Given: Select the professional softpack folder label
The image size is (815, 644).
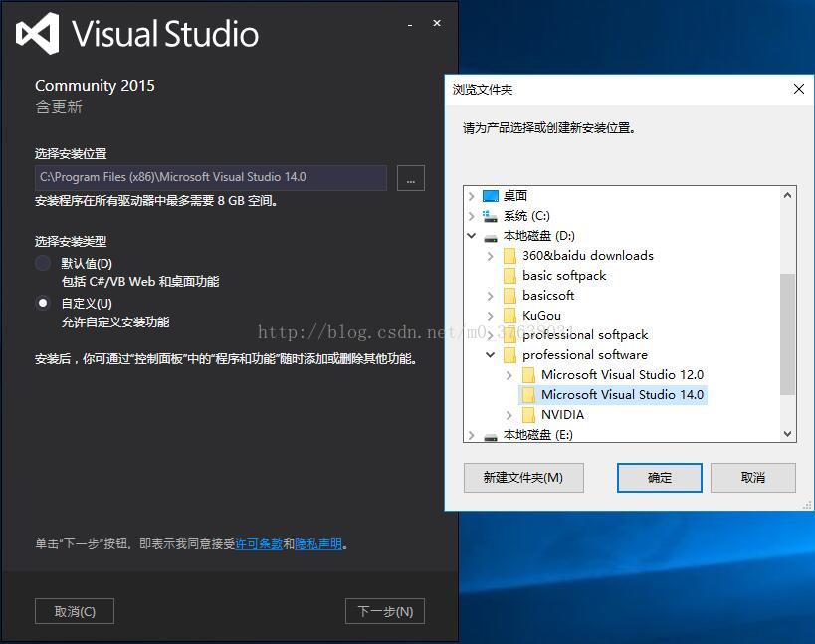Looking at the screenshot, I should click(x=585, y=335).
